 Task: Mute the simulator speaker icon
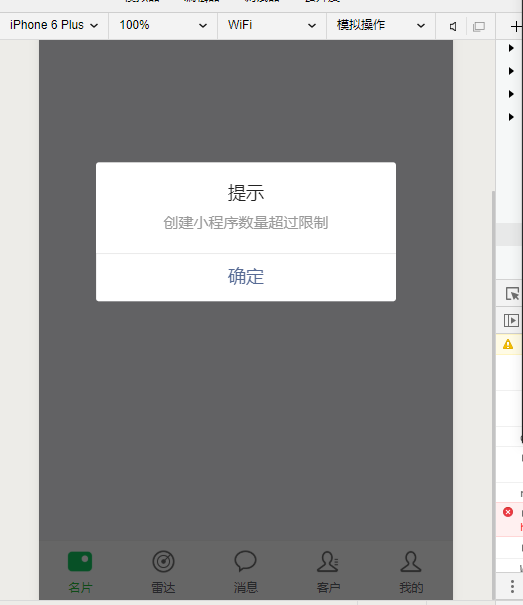click(x=453, y=26)
